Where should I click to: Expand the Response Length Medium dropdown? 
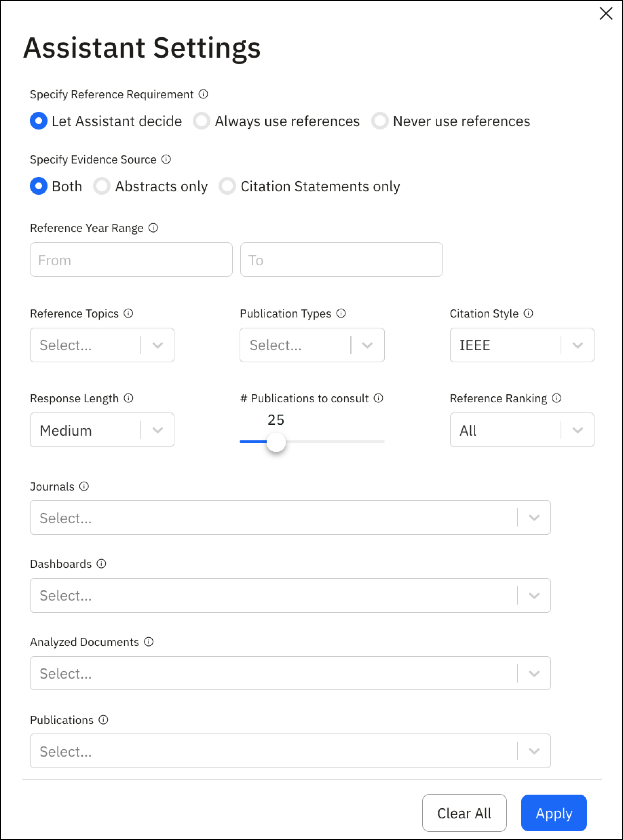tap(102, 430)
